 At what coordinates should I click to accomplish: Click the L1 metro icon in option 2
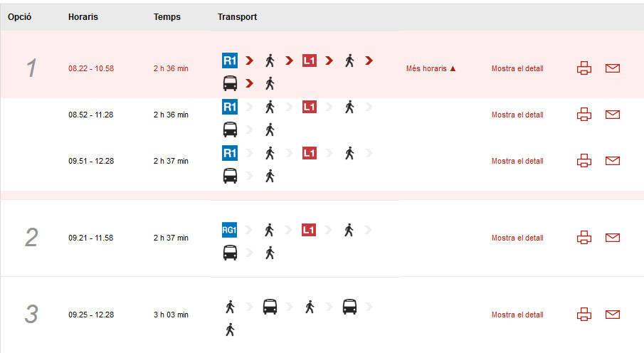[x=308, y=230]
